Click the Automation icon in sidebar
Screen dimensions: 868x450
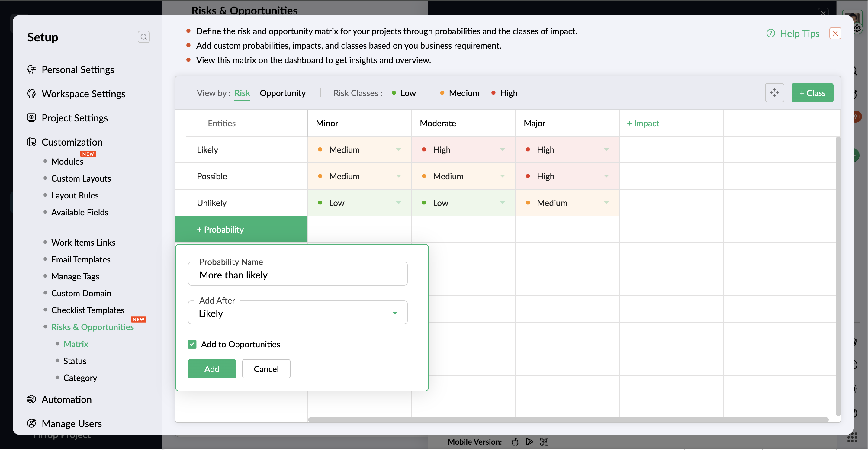pos(31,399)
